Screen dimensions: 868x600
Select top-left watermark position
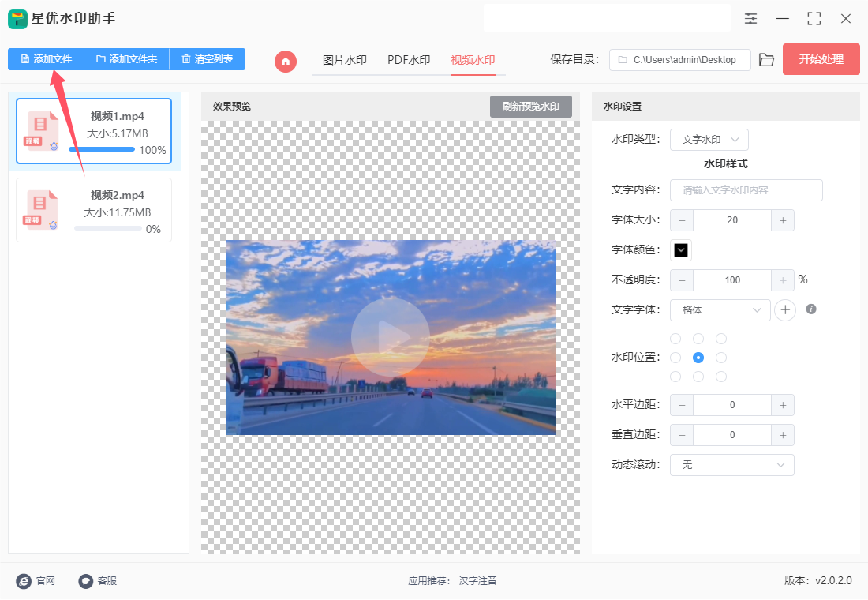(x=675, y=339)
